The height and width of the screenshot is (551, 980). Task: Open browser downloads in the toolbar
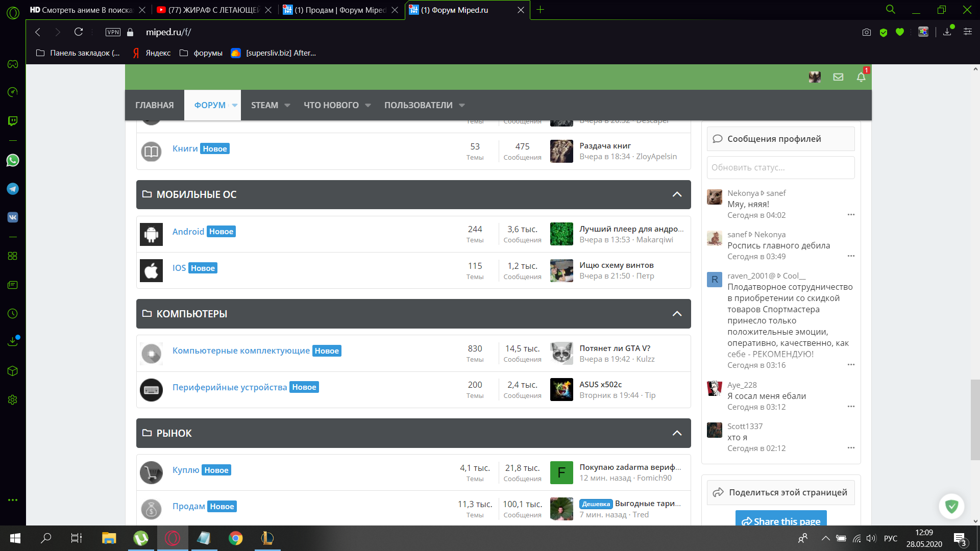coord(948,32)
